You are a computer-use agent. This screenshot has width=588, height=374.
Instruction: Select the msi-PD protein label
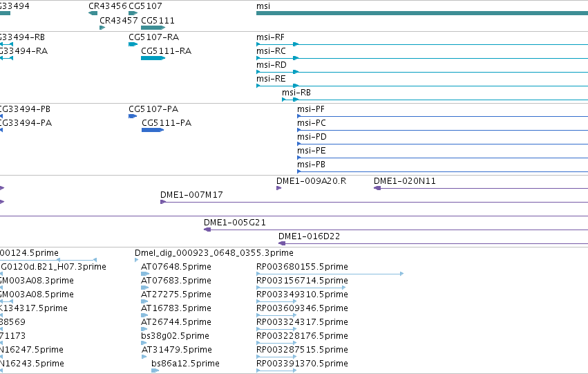click(312, 137)
